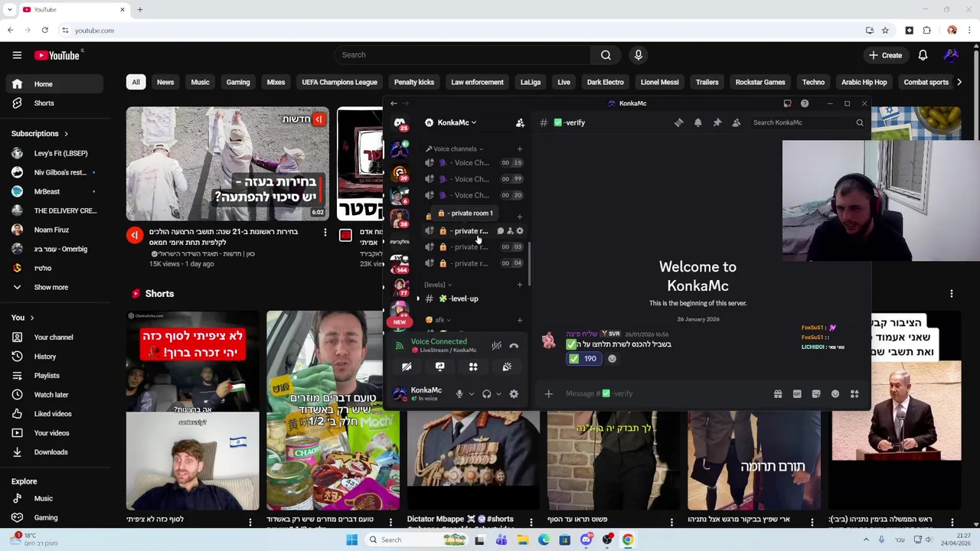Open microphone input options arrow
This screenshot has height=551, width=980.
coord(471,394)
